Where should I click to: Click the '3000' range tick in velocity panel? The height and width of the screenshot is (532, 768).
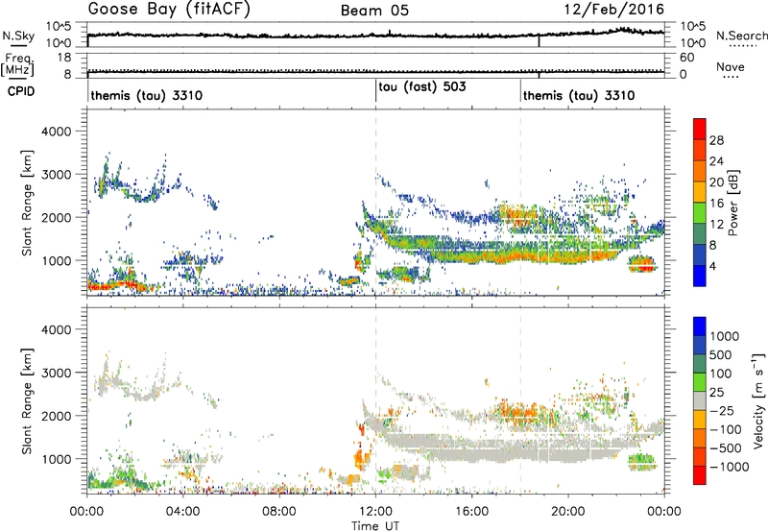(x=57, y=373)
